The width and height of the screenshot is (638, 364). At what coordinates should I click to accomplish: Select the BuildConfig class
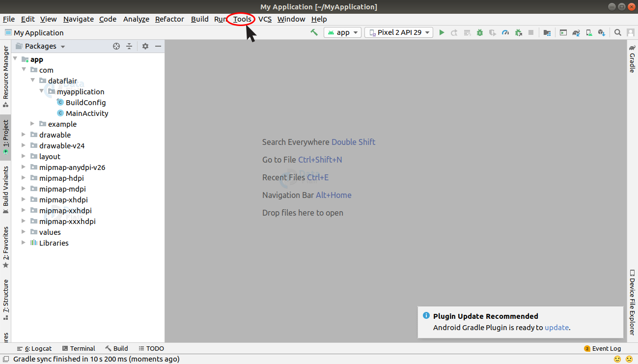[85, 102]
